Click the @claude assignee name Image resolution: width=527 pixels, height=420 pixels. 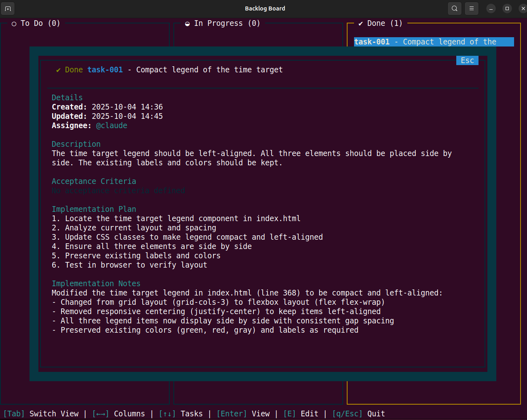point(112,126)
